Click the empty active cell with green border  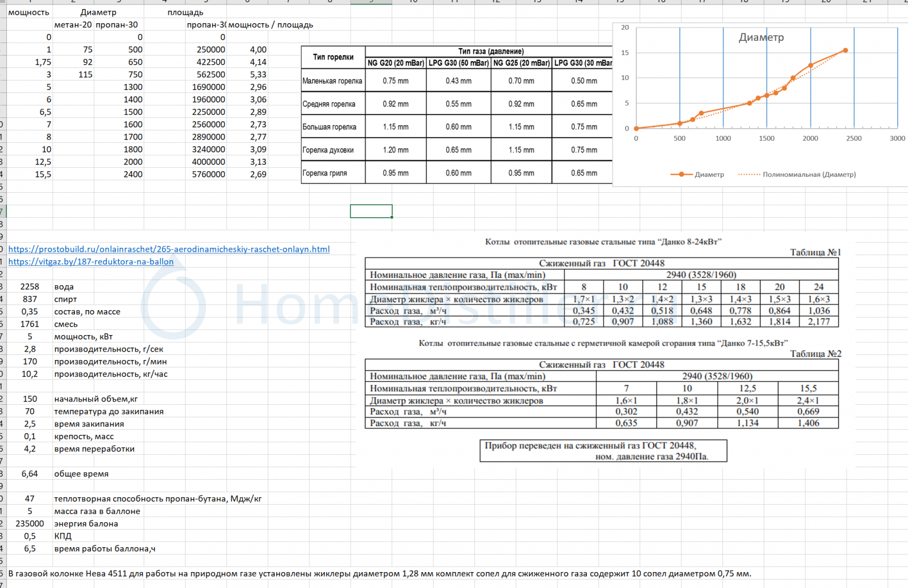(x=371, y=211)
